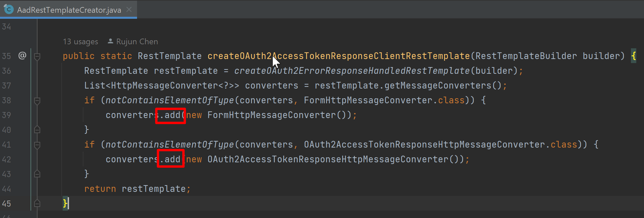This screenshot has width=644, height=218.
Task: Click the fold end marker at line 40
Action: point(37,129)
